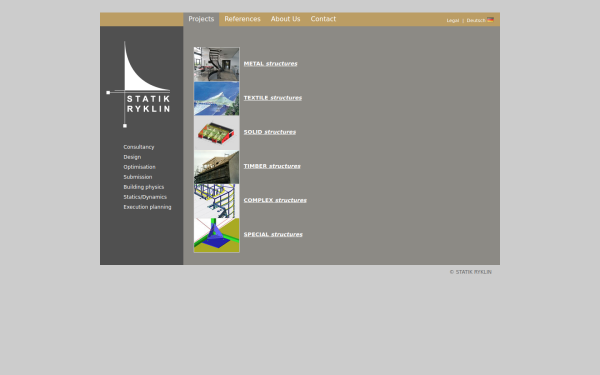
Task: Open the TEXTILE structures thumbnail
Action: click(217, 98)
